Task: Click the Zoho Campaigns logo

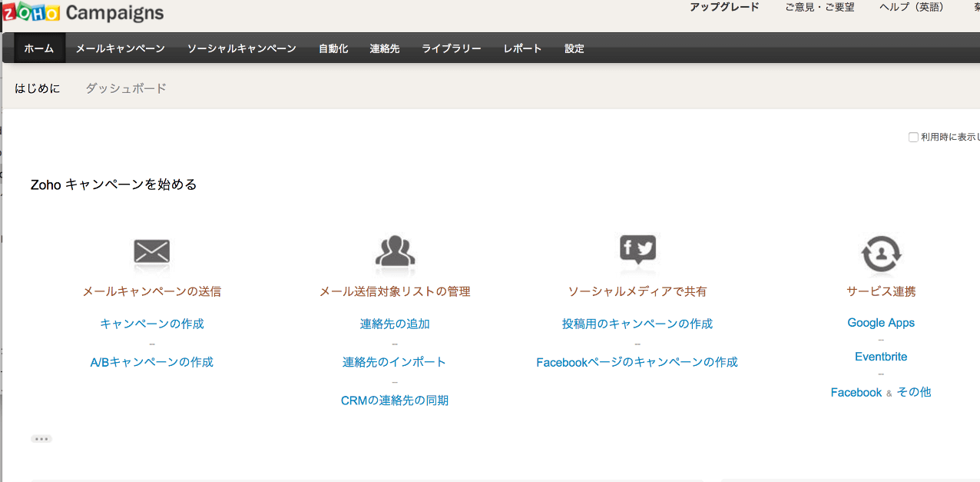Action: click(x=82, y=12)
